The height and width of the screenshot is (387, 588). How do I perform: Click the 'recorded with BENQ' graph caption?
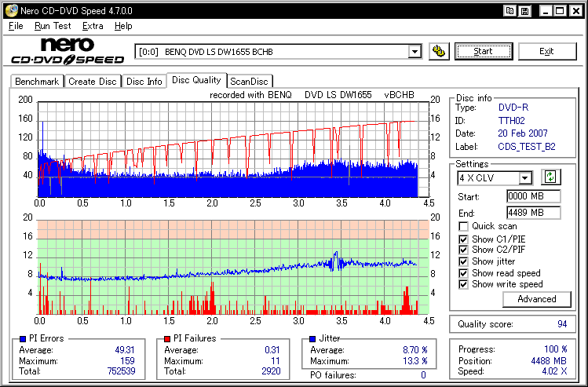[x=312, y=95]
